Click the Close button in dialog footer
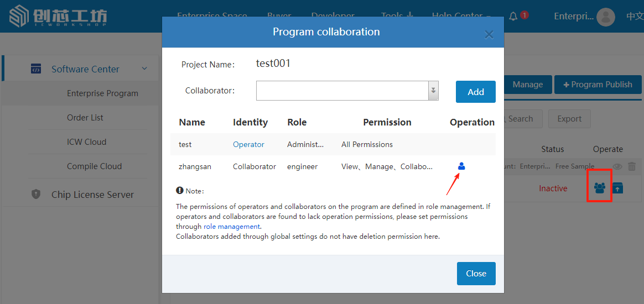This screenshot has width=644, height=304. point(476,274)
